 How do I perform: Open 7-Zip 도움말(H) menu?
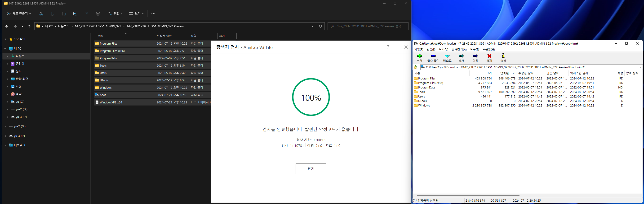click(489, 50)
